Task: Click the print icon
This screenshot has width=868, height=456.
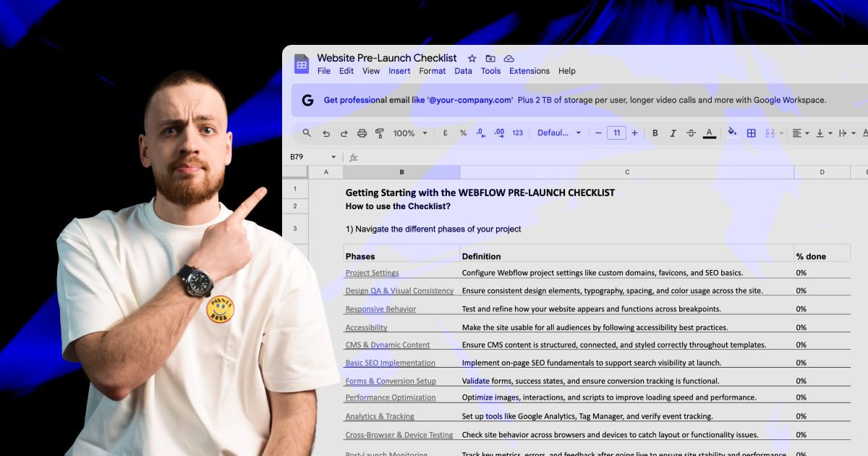Action: click(x=362, y=133)
